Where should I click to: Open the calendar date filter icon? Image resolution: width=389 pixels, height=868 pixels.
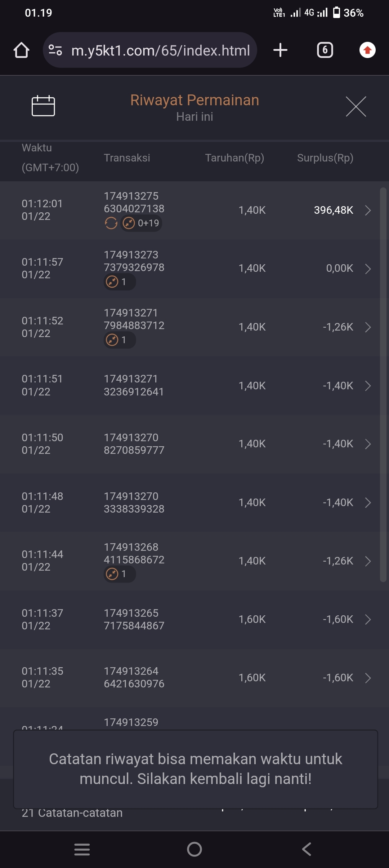[43, 106]
